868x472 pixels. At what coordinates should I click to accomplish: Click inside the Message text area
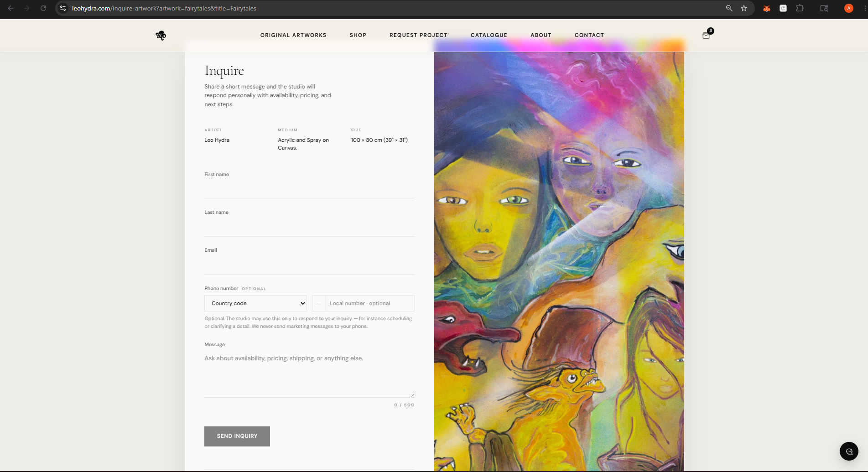point(309,374)
